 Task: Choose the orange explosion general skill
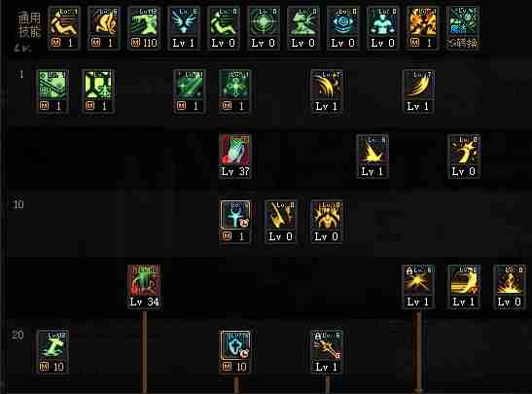422,28
